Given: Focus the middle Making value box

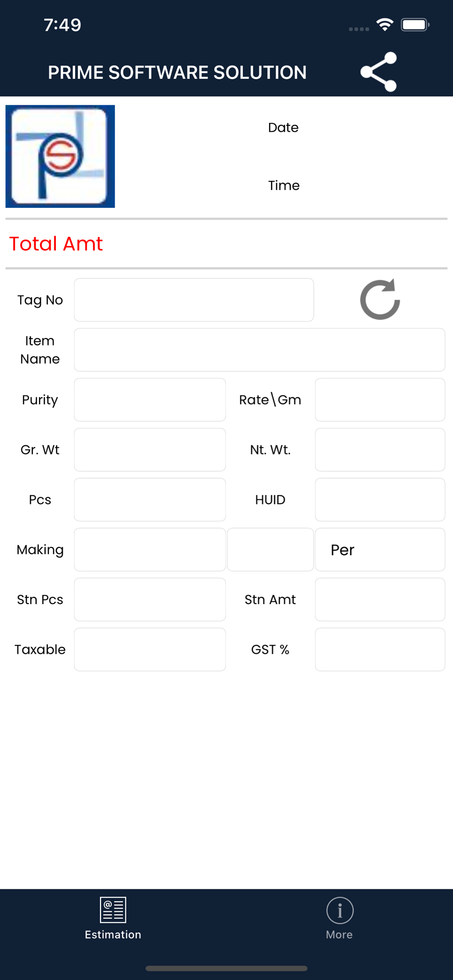Looking at the screenshot, I should pyautogui.click(x=270, y=550).
